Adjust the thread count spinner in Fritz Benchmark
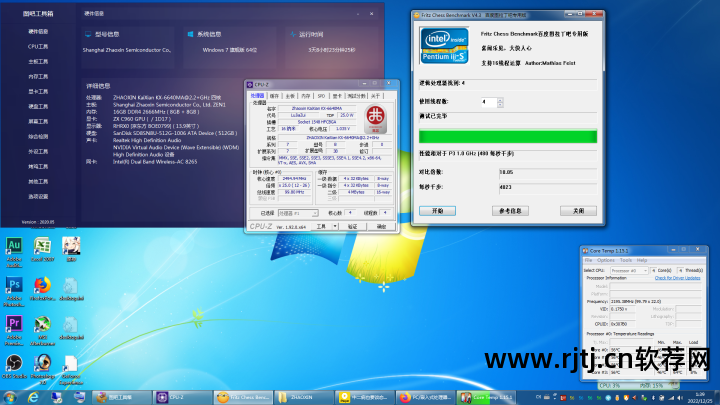This screenshot has width=720, height=405. pos(497,102)
